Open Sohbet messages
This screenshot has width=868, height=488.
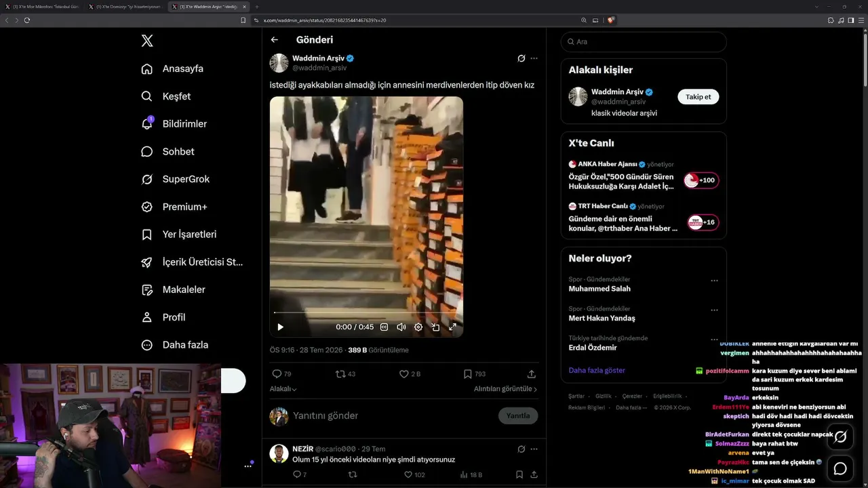(167, 152)
